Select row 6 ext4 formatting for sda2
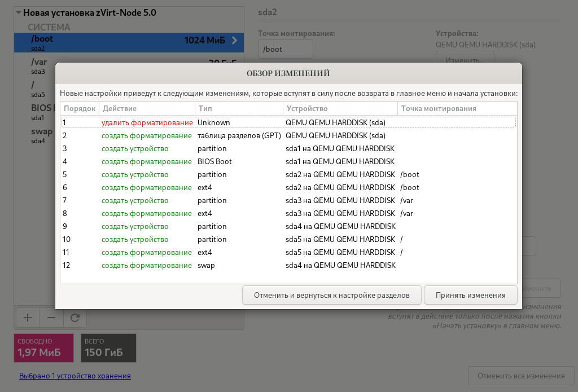Viewport: 578px width, 392px height. [288, 187]
